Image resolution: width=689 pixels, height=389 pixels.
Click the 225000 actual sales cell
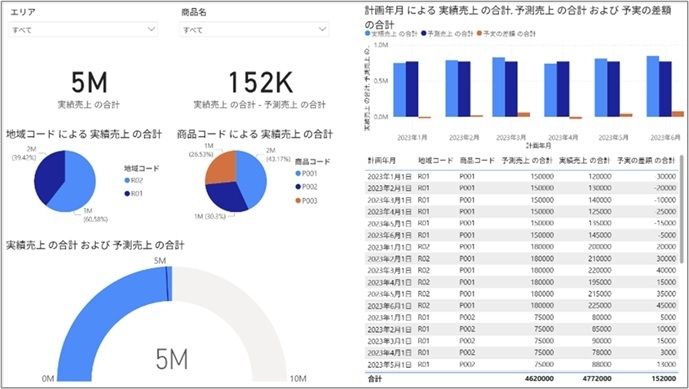[600, 305]
